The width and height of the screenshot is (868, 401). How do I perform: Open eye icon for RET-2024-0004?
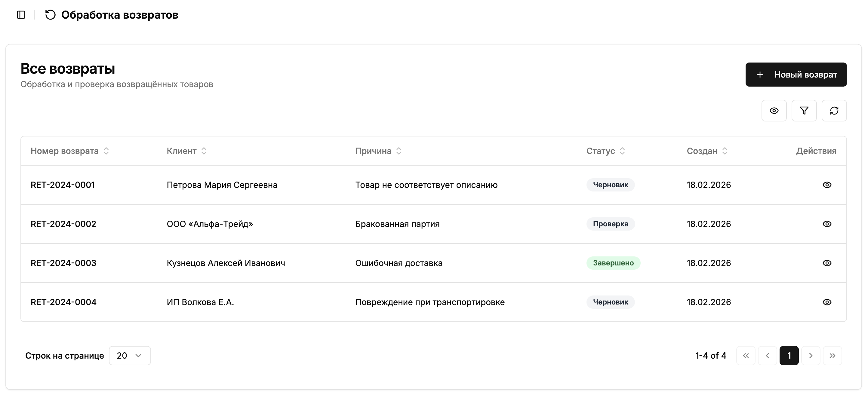point(826,302)
